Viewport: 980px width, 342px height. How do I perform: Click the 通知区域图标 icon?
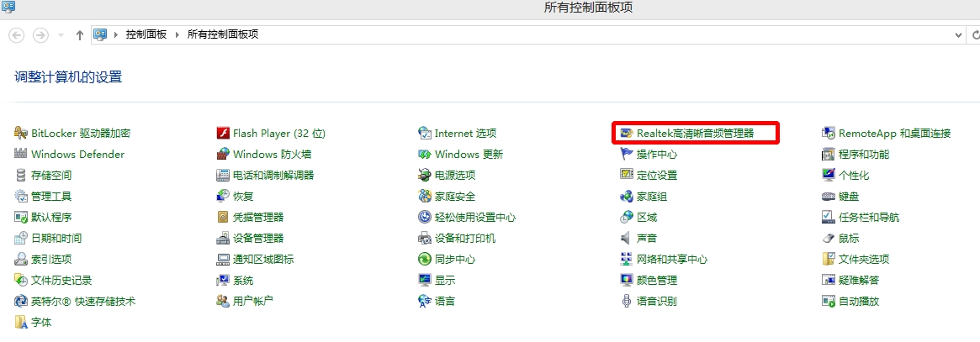click(223, 260)
